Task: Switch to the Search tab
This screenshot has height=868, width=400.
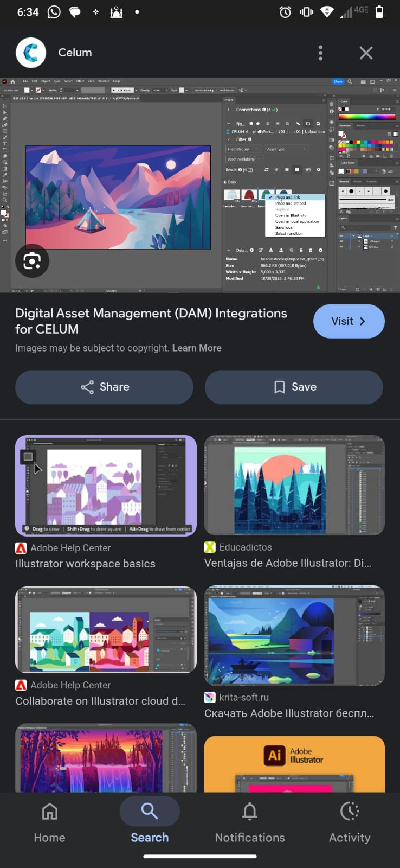Action: [x=150, y=822]
